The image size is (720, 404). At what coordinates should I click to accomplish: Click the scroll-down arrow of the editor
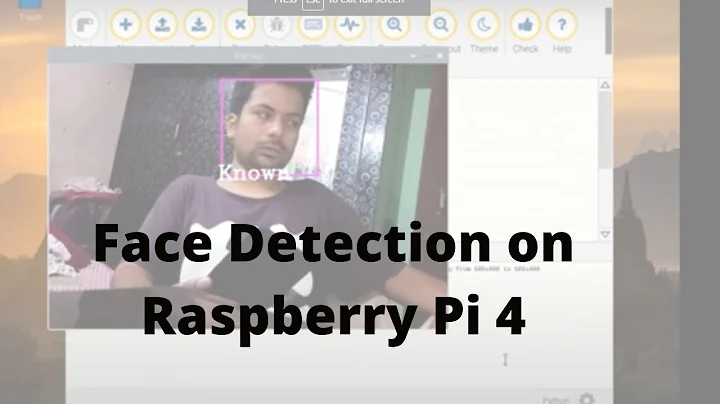pyautogui.click(x=605, y=234)
